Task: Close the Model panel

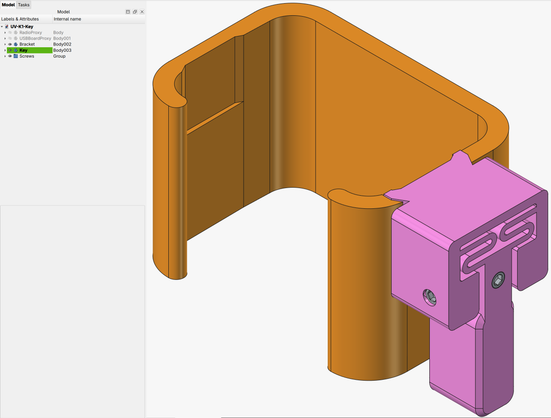Action: (142, 12)
